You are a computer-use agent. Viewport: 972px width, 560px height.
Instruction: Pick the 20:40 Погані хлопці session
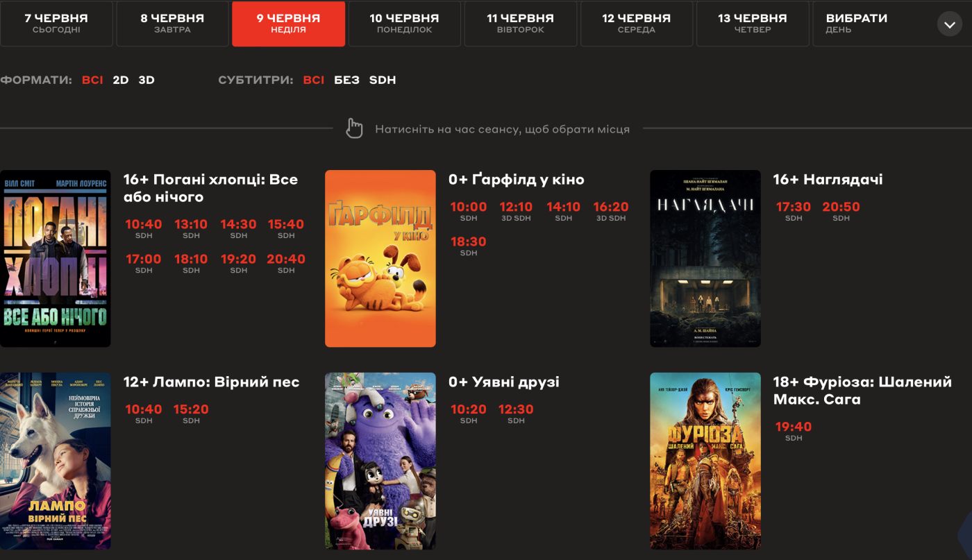(x=286, y=263)
